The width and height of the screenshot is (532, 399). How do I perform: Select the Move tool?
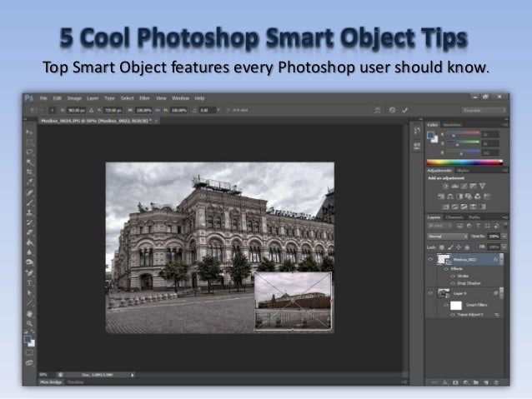click(x=29, y=132)
